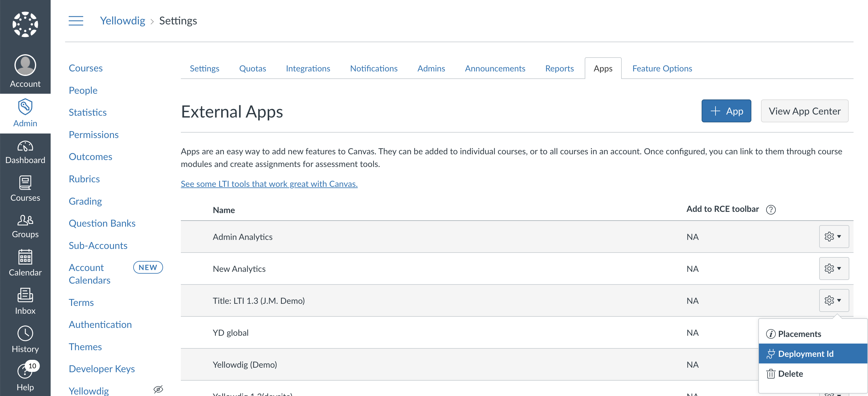Open Developer Keys in account navigation
868x396 pixels.
click(x=102, y=369)
